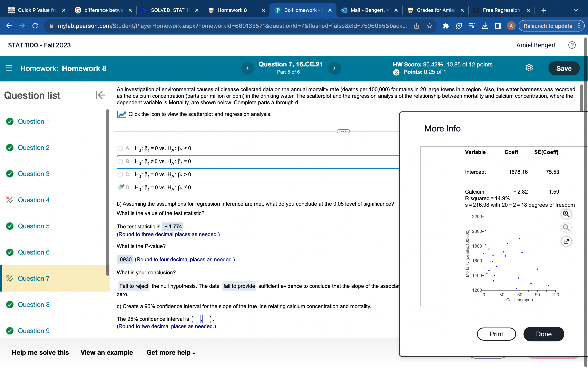Viewport: 588px width, 368px height.
Task: Switch to the 'SOLVED: STAT' tab
Action: 170,10
